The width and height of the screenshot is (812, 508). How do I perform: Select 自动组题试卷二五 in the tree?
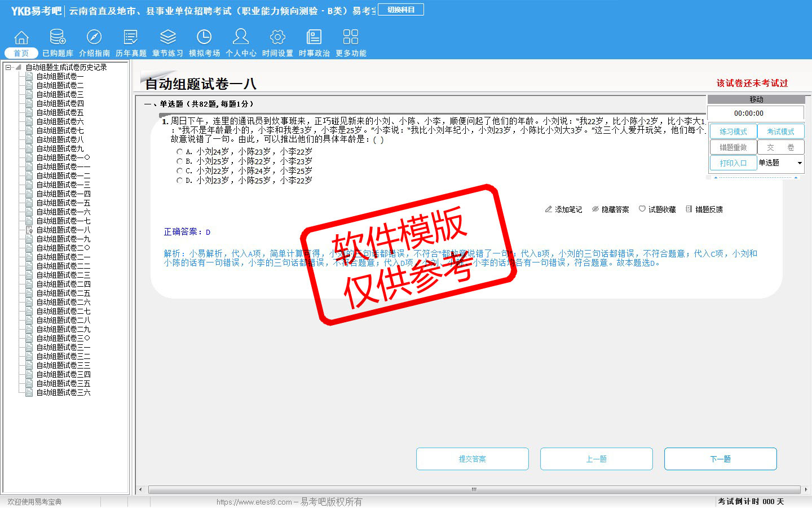click(x=63, y=293)
